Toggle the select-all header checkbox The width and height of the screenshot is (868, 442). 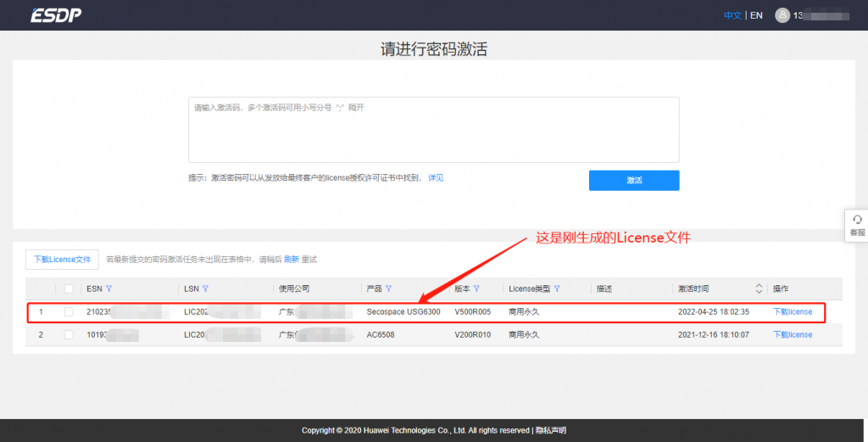69,288
